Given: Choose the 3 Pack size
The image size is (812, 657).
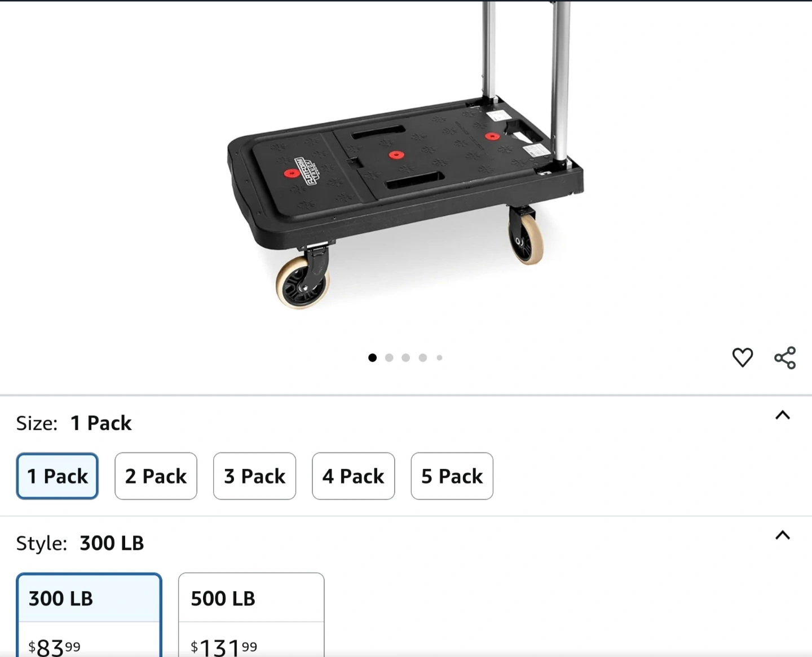Looking at the screenshot, I should coord(254,476).
